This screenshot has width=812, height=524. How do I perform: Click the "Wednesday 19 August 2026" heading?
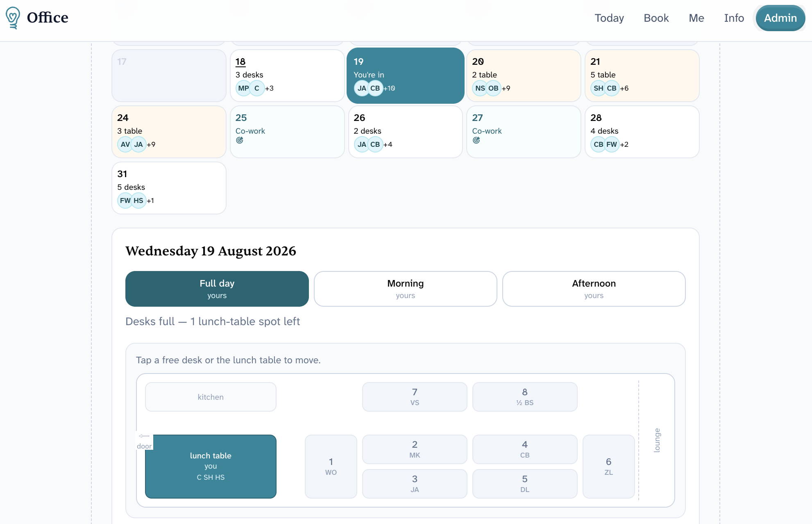point(211,251)
